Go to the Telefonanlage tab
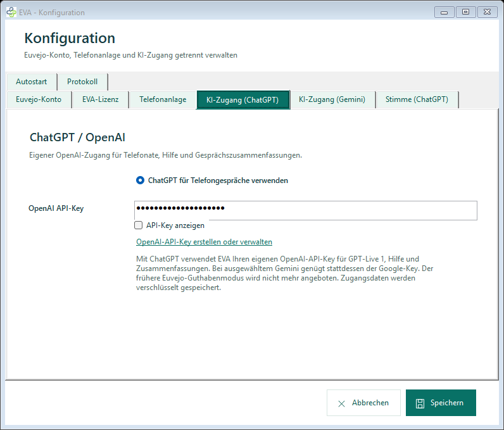 click(163, 99)
